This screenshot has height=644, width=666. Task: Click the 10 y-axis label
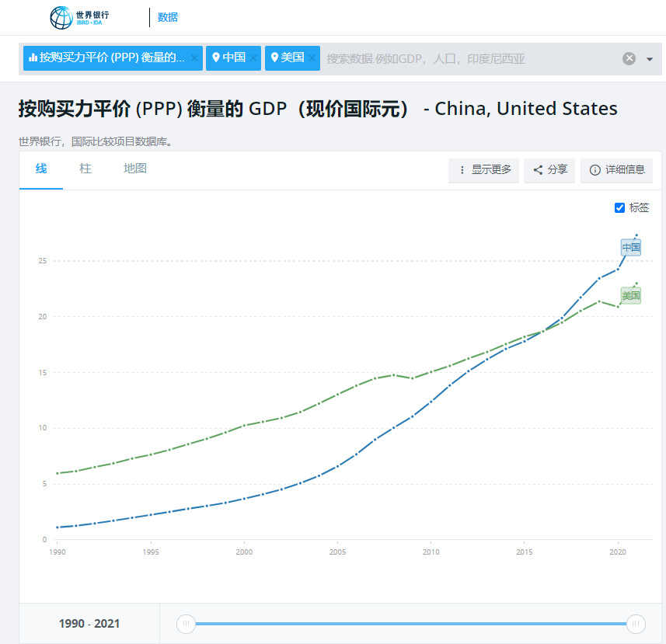(43, 428)
